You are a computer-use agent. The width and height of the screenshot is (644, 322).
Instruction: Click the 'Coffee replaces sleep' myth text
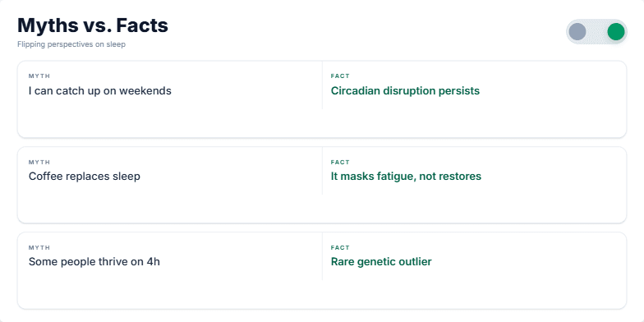(x=84, y=176)
